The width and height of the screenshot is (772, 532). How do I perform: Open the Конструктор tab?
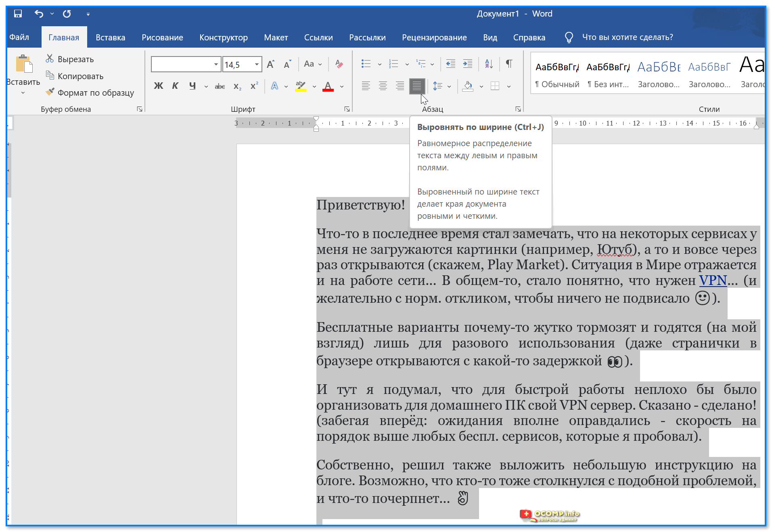[224, 37]
